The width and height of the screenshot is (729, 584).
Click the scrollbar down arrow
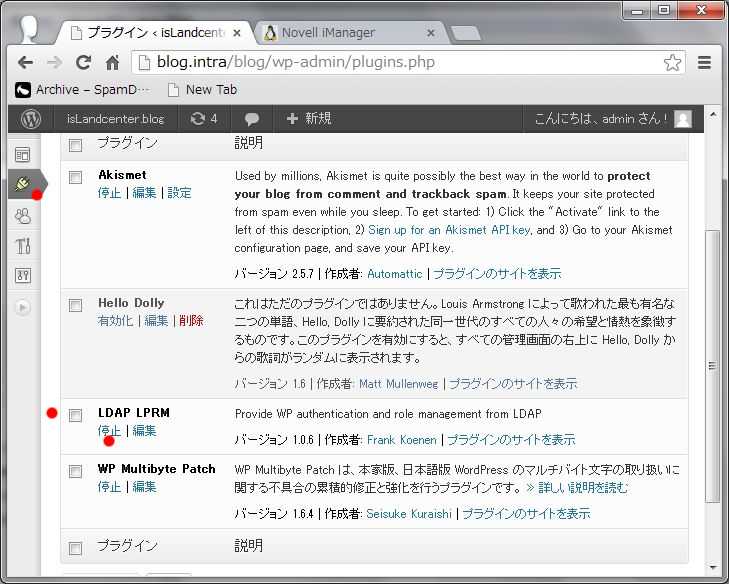(x=713, y=567)
